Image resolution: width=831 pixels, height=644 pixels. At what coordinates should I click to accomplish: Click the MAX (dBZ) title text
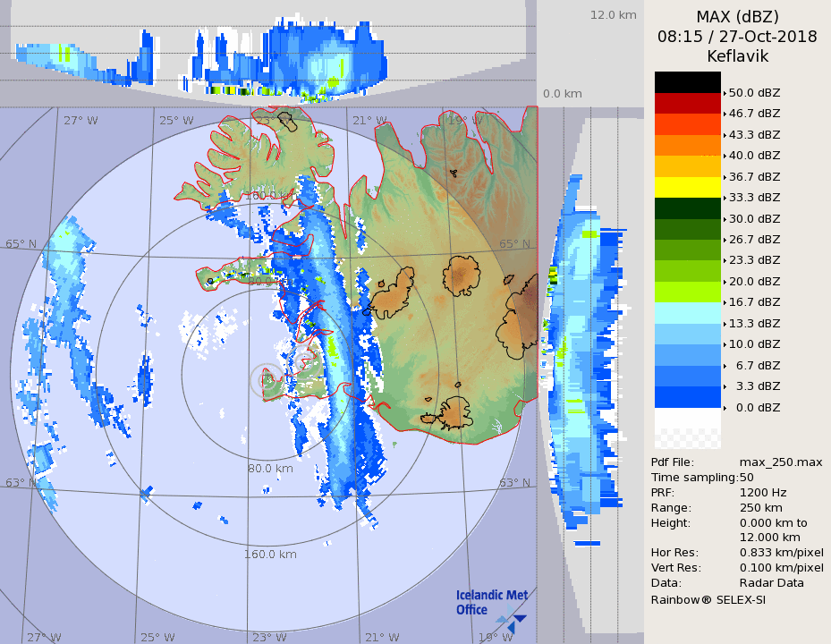(737, 17)
